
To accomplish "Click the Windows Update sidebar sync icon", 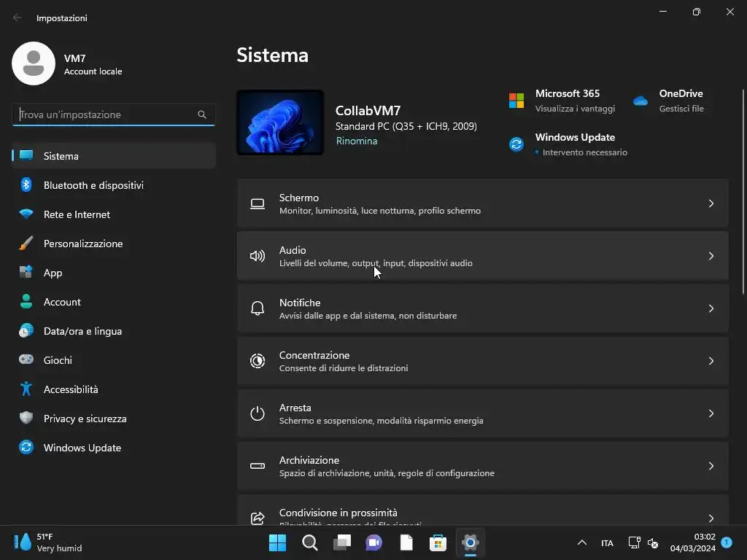I will click(26, 447).
